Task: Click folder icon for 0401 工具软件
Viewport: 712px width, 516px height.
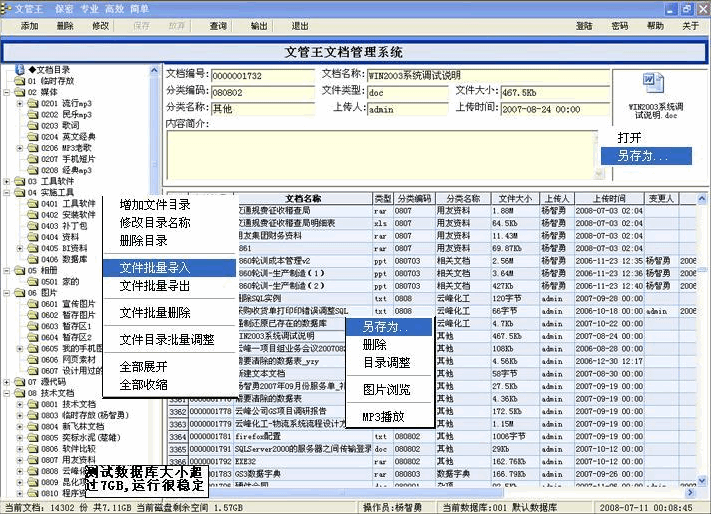Action: coord(33,203)
